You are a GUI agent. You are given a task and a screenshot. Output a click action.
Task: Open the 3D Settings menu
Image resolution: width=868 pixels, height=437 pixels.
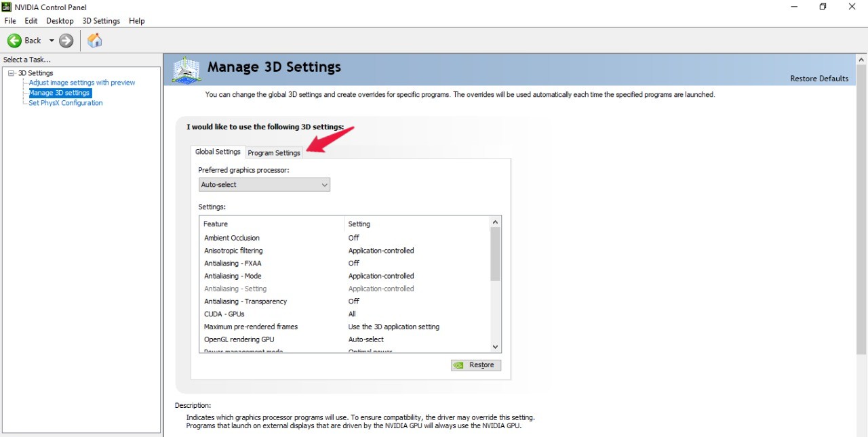tap(101, 21)
